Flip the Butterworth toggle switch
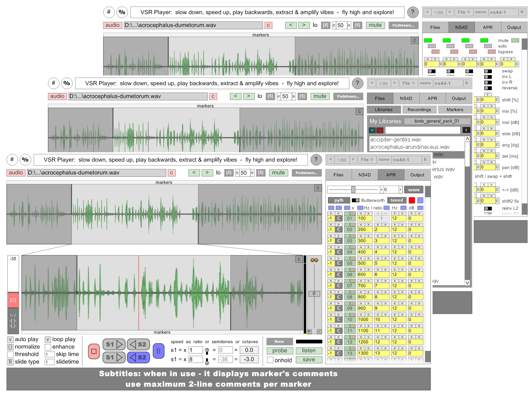 click(355, 200)
